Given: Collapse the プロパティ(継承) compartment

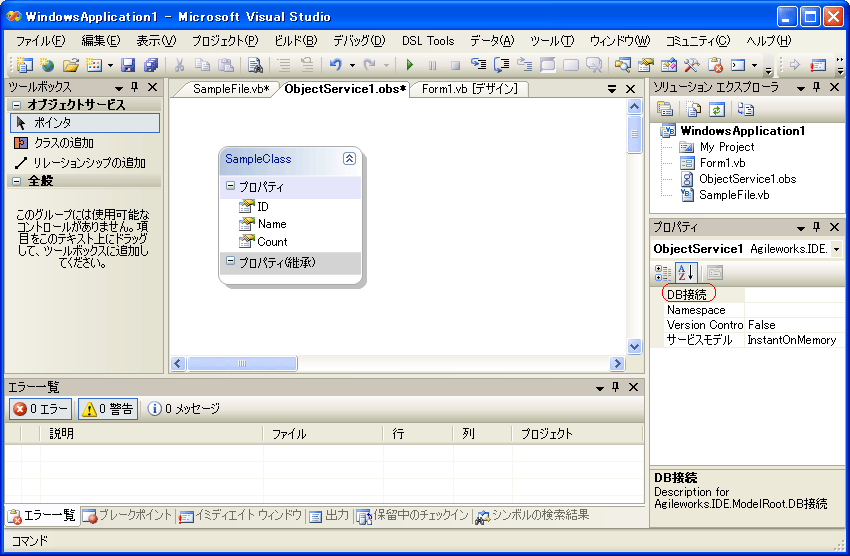Looking at the screenshot, I should 230,261.
